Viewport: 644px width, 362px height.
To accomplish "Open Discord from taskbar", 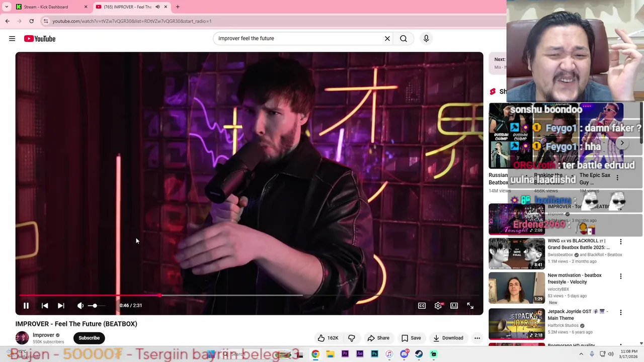I will coord(404,354).
